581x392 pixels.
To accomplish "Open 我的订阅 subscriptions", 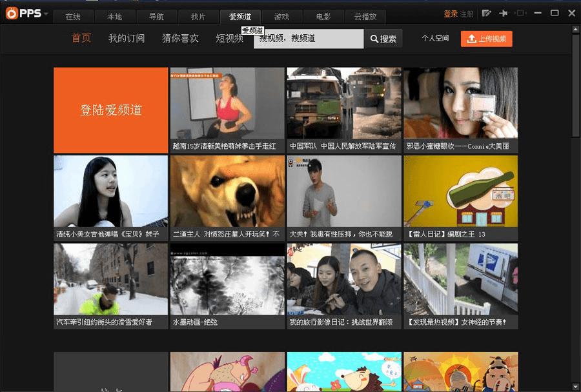I will pyautogui.click(x=127, y=38).
